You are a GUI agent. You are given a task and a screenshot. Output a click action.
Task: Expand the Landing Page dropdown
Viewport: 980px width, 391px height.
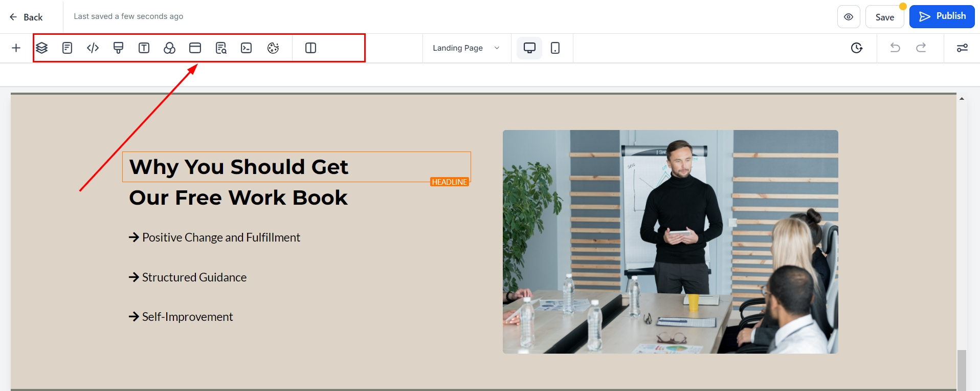pos(466,48)
